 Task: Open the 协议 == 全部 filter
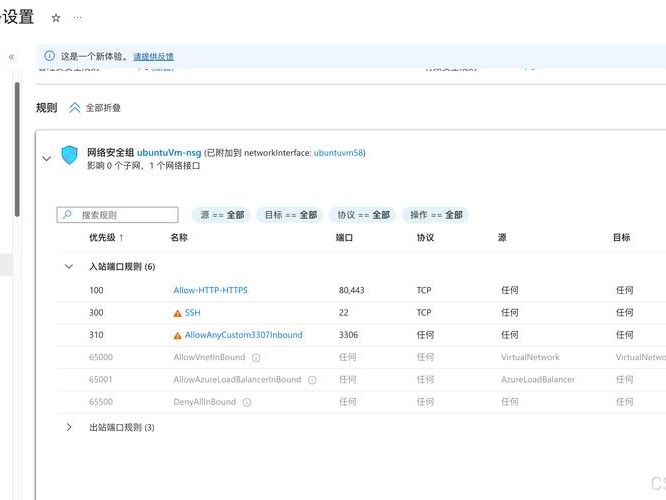(364, 215)
